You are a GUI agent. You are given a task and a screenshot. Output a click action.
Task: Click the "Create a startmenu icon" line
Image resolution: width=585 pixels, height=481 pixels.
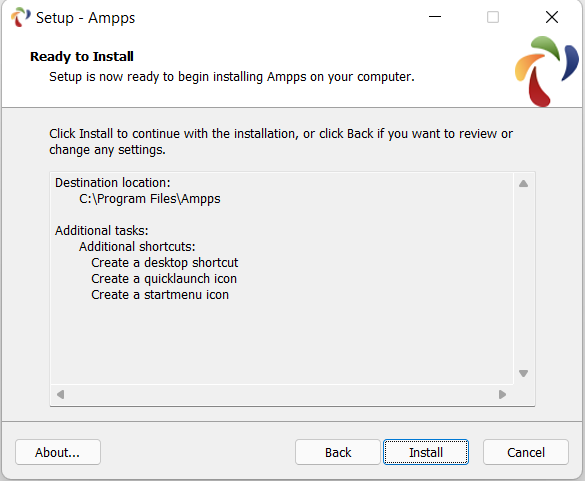[160, 295]
